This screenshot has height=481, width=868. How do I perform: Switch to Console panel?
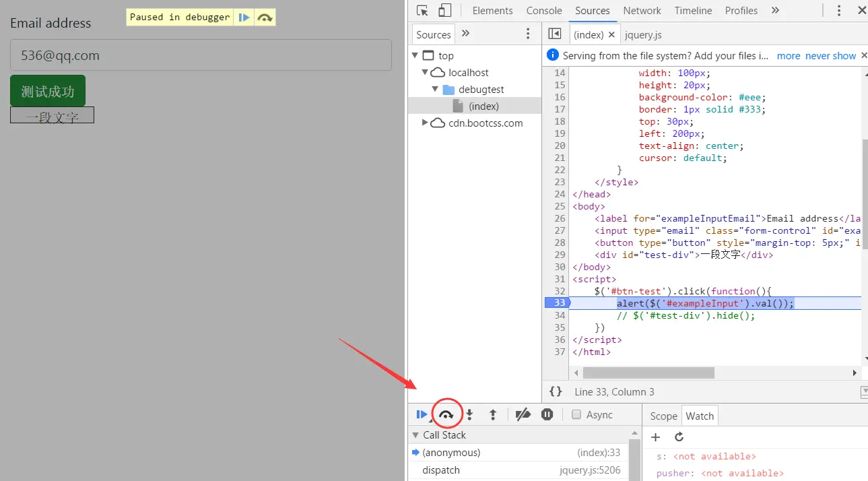pos(544,11)
